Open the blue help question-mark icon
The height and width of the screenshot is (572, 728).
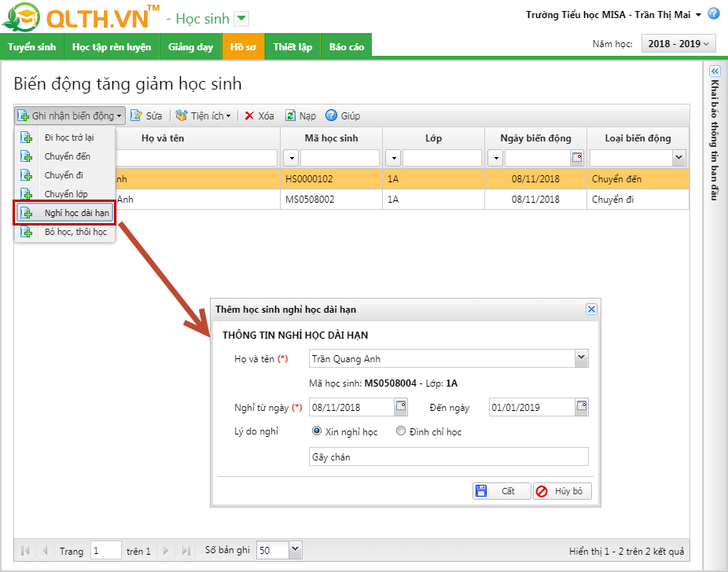[x=714, y=14]
